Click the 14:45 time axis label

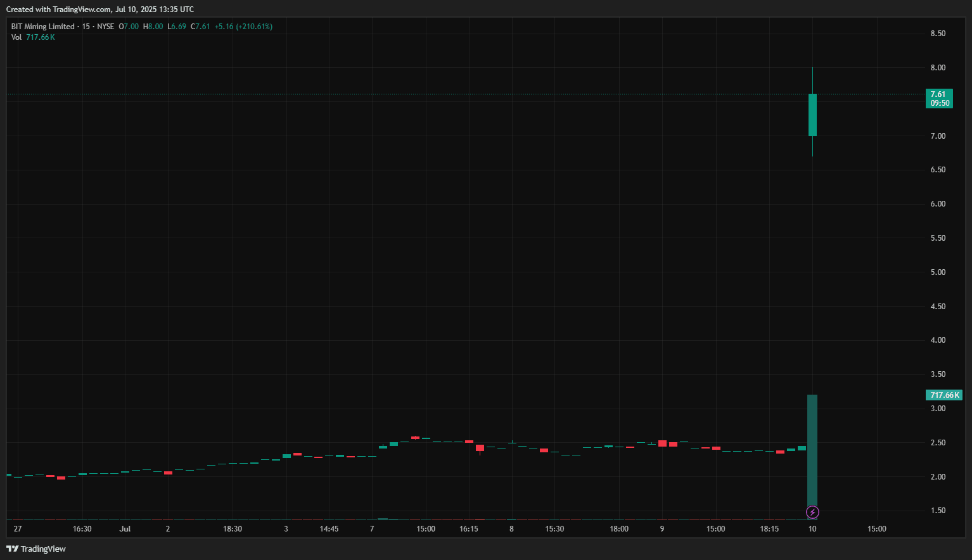tap(329, 529)
